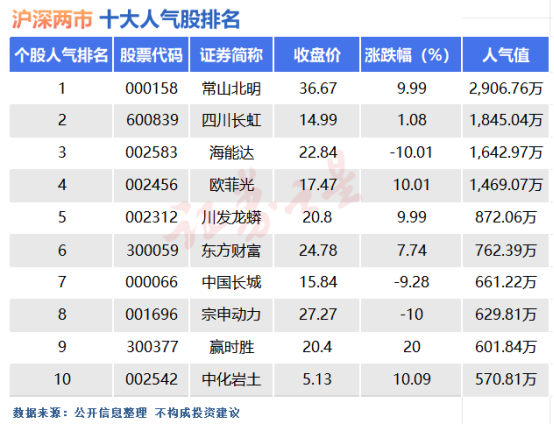
Task: Select stock name 中国长城
Action: pos(231,283)
